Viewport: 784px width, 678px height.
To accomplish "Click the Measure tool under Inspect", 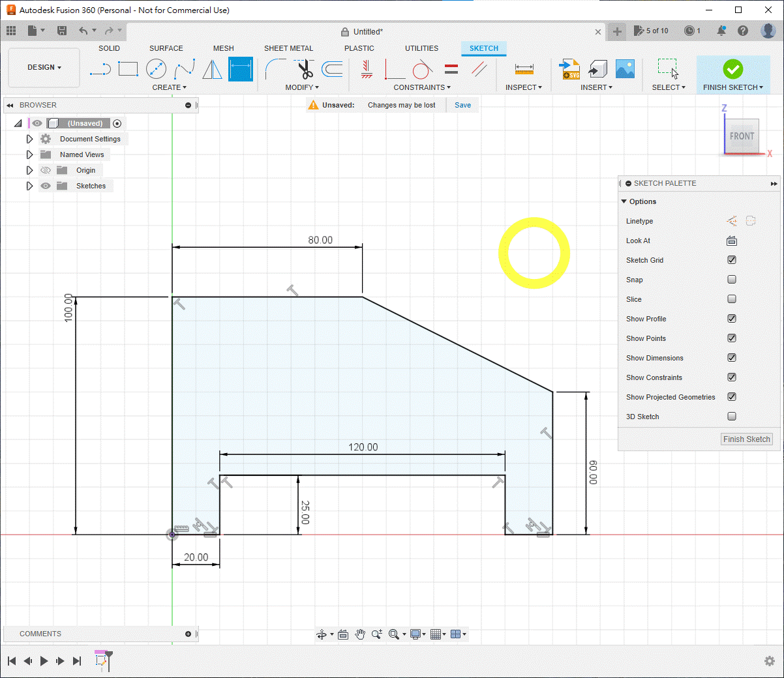I will point(524,69).
